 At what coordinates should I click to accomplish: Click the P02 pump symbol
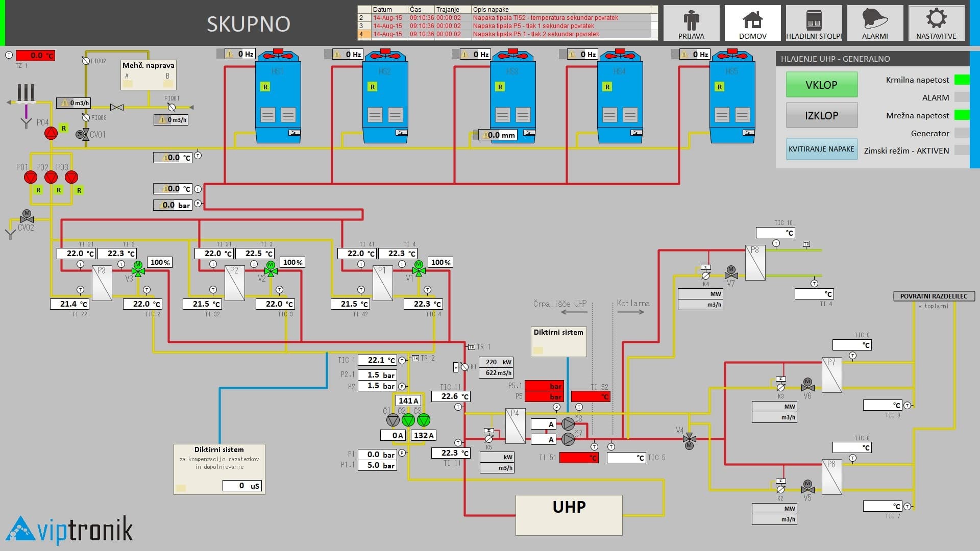pos(51,177)
